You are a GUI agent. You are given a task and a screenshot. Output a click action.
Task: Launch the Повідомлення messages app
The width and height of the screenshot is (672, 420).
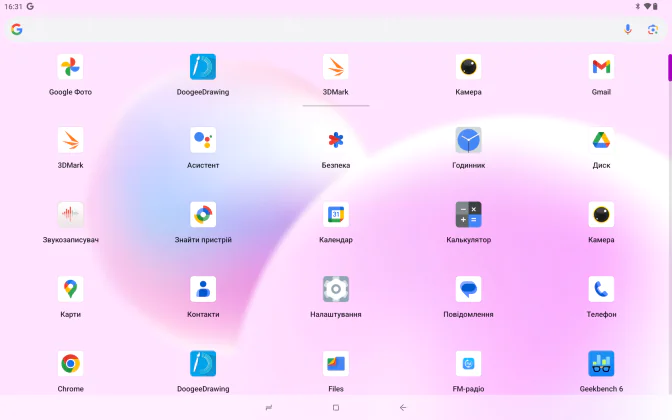click(x=468, y=289)
